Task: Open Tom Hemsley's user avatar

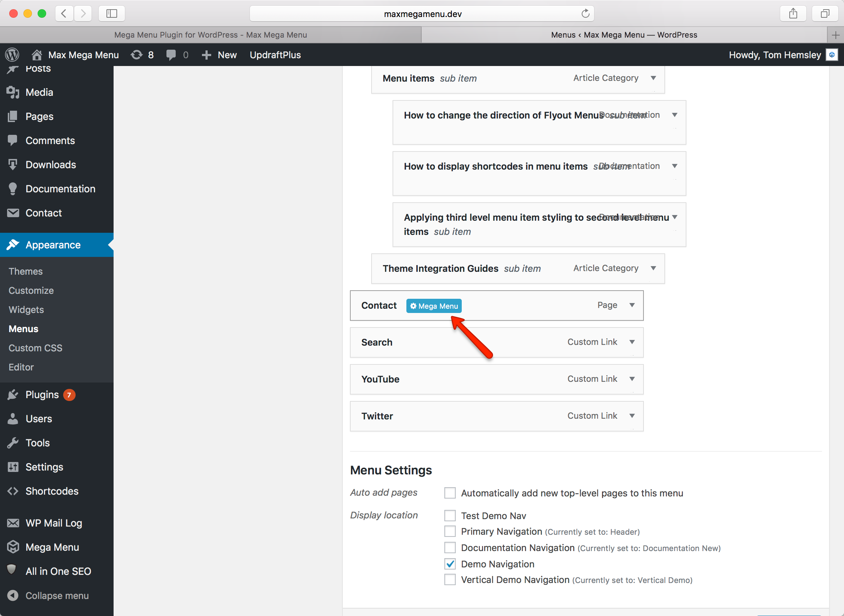Action: click(x=832, y=55)
